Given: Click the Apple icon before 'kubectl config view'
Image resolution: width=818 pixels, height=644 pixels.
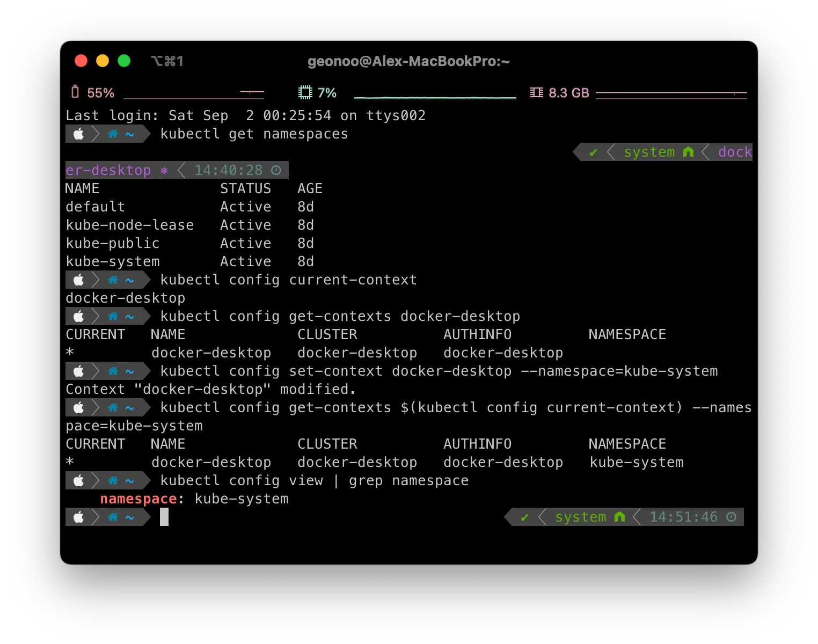Looking at the screenshot, I should [x=78, y=481].
